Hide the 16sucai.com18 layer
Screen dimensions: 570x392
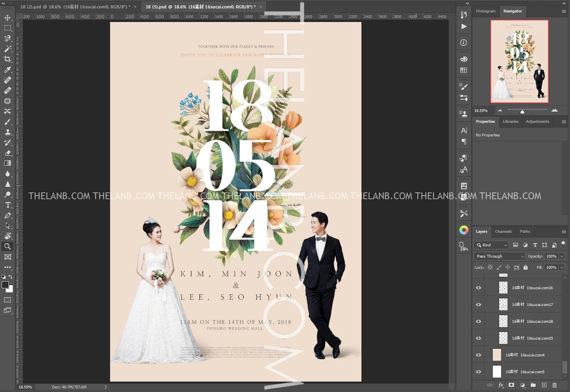(x=478, y=322)
